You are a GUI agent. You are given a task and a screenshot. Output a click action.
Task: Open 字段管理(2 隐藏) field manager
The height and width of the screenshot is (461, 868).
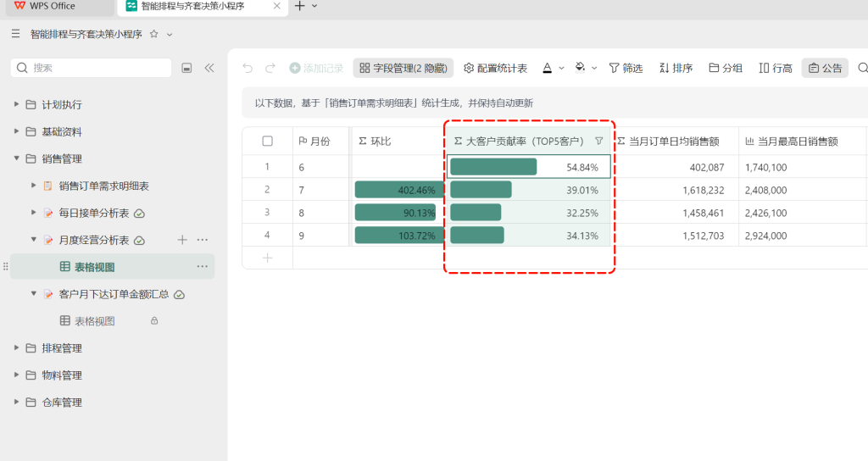click(x=403, y=68)
